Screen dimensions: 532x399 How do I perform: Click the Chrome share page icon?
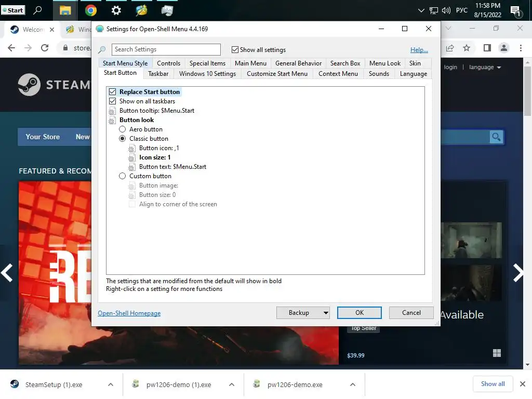(x=450, y=48)
